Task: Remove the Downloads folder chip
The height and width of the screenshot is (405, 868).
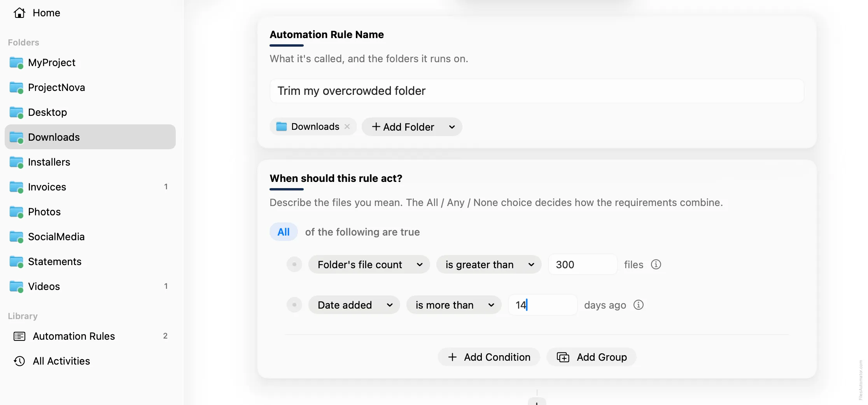Action: (347, 127)
